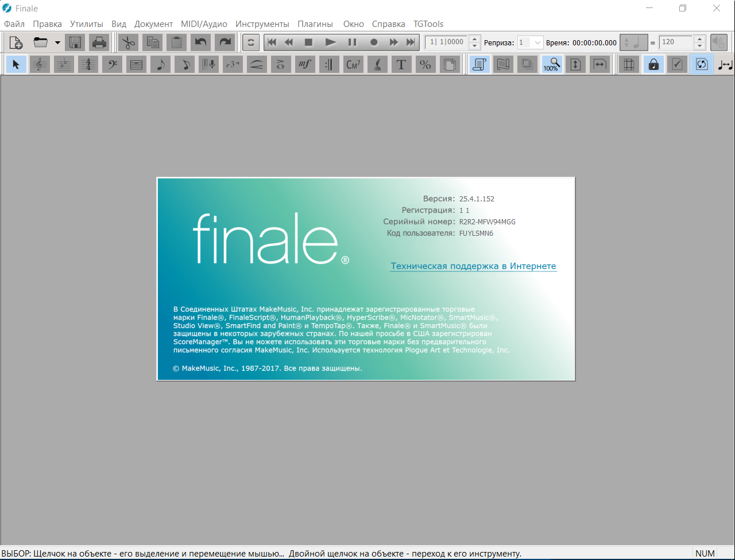Switch to Scroll View
This screenshot has height=560, width=735.
(x=479, y=65)
